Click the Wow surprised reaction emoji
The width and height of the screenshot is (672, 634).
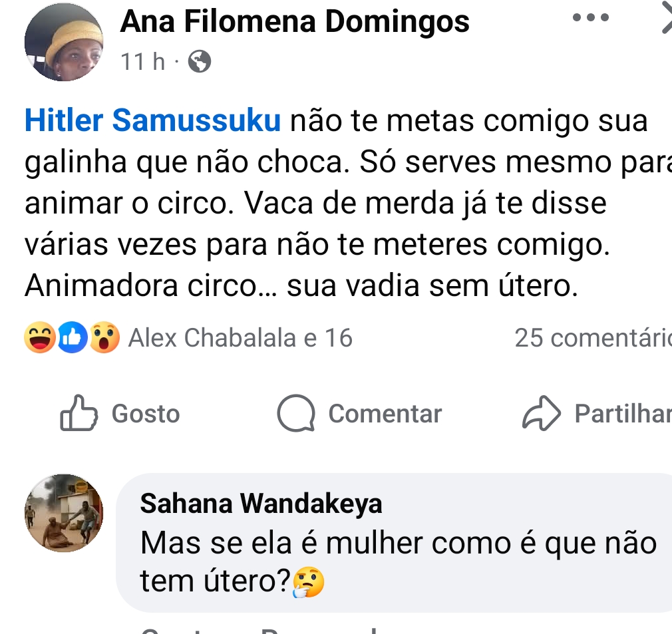tap(104, 338)
